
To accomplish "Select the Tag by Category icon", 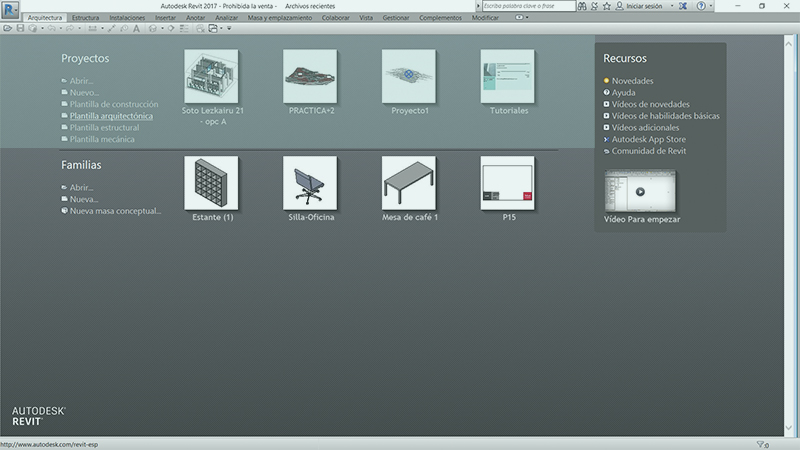I will [124, 29].
